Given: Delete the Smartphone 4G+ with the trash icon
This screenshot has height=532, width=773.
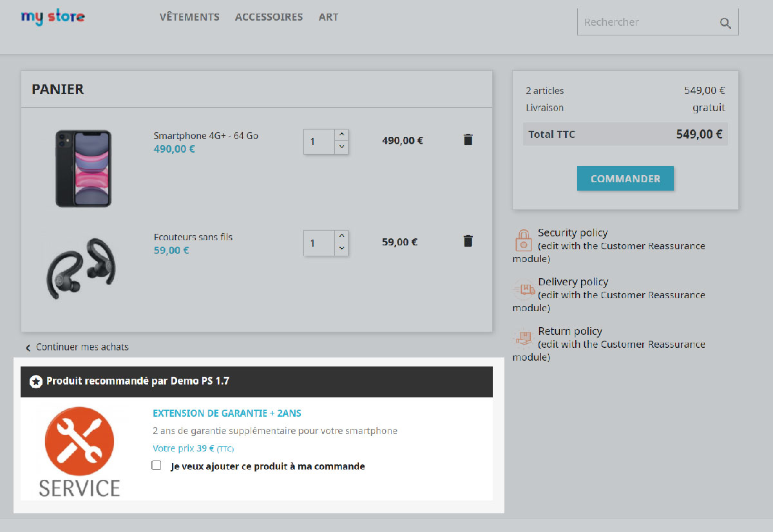Looking at the screenshot, I should [468, 139].
